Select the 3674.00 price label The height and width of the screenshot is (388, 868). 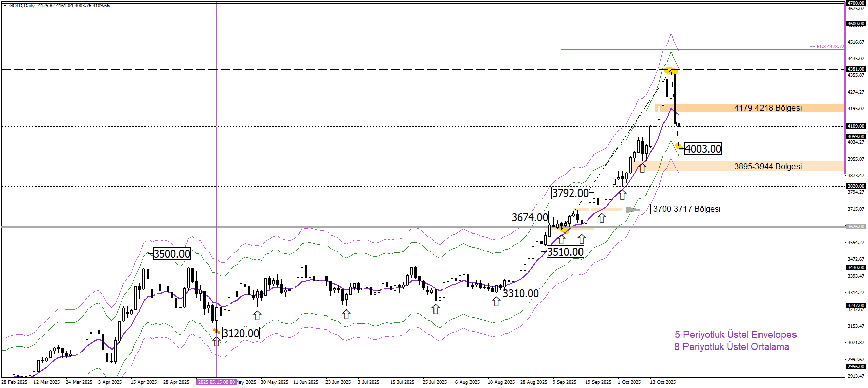click(x=529, y=217)
